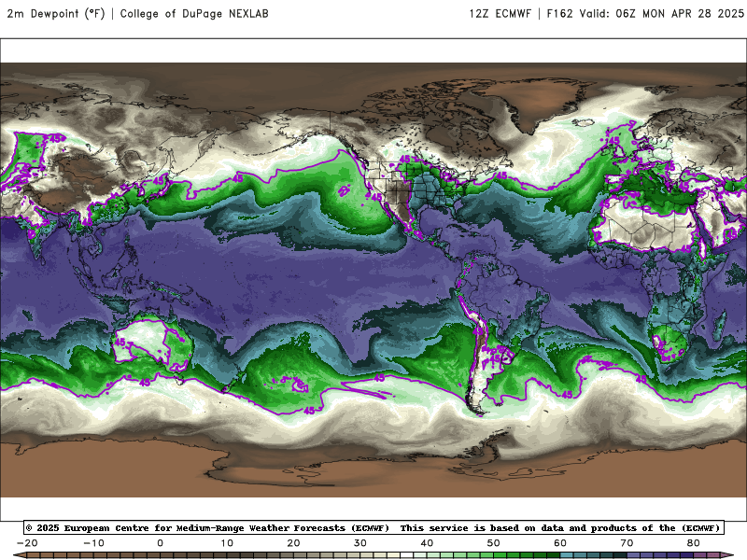
Task: Click the '40' legend value
Action: (427, 543)
